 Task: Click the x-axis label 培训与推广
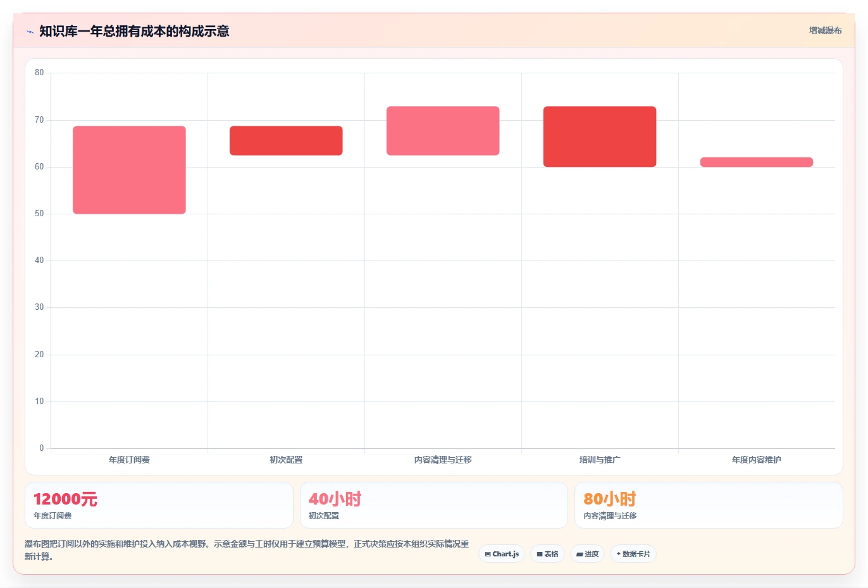(x=600, y=460)
